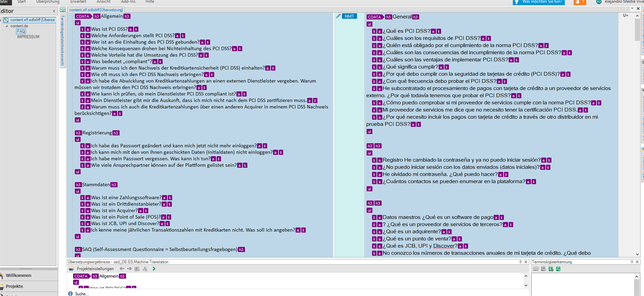Click the underlined word "Discover" in the target

[x=444, y=246]
